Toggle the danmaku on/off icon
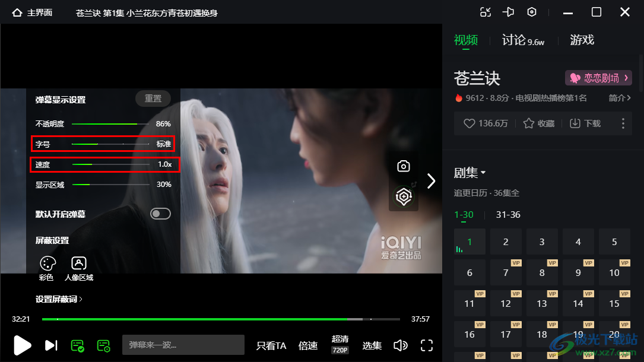Screen dimensions: 644x362 click(77, 345)
